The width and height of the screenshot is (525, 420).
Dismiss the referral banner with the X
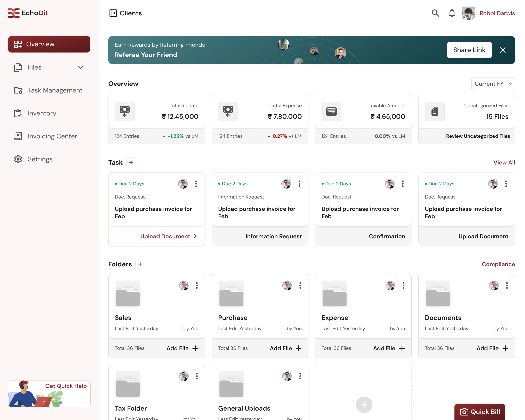503,50
